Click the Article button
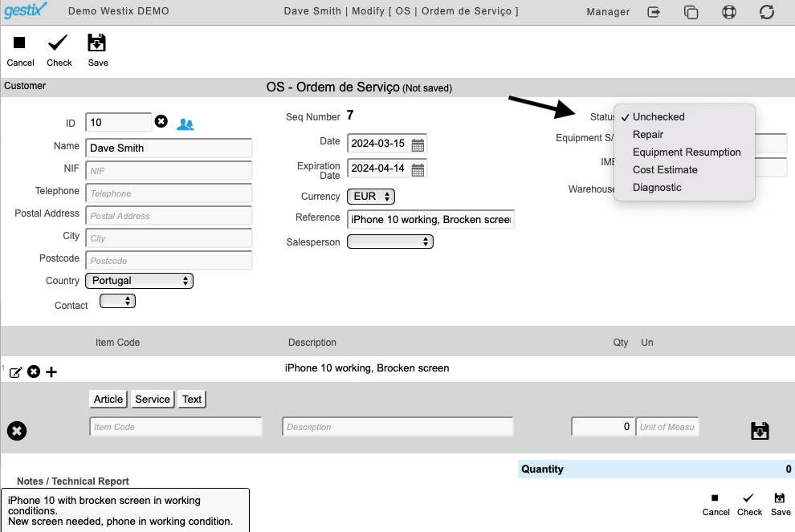Screen dimensions: 795x532 click(108, 400)
